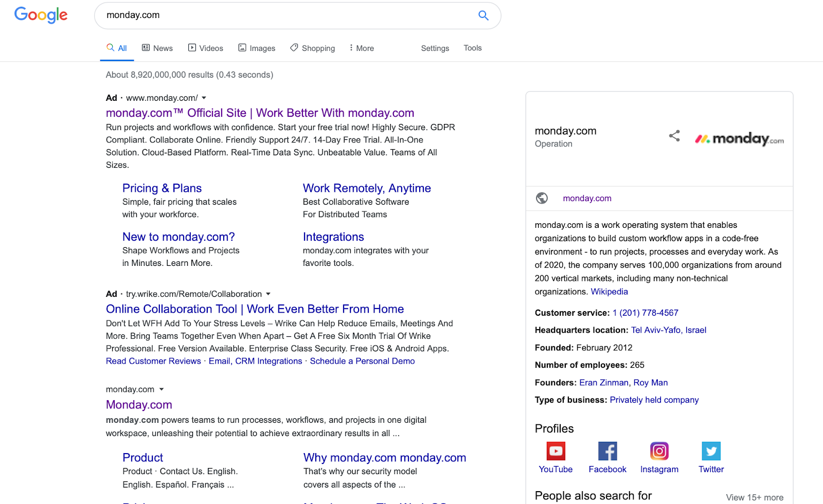The height and width of the screenshot is (504, 823).
Task: Switch to the Videos tab
Action: tap(206, 48)
